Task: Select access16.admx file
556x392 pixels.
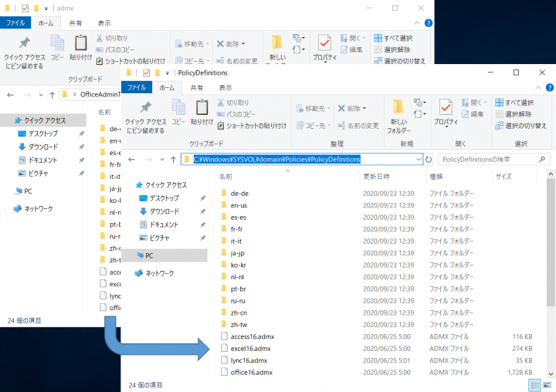Action: tap(252, 336)
